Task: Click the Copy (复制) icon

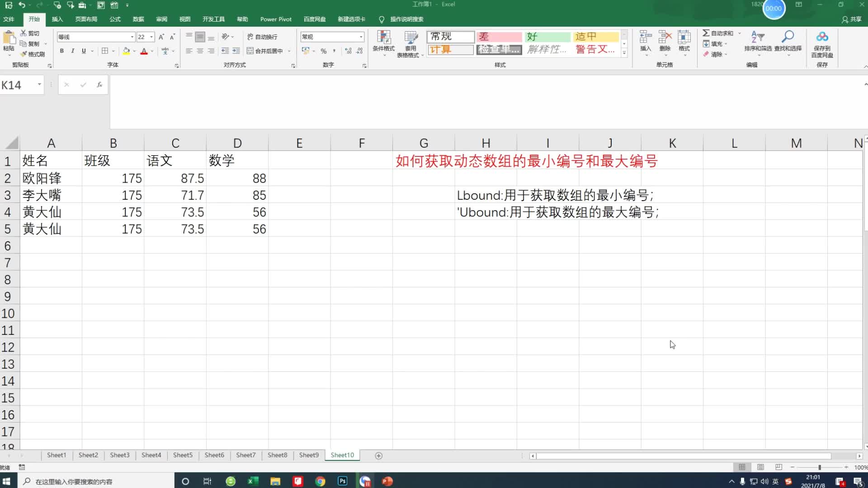Action: [24, 43]
